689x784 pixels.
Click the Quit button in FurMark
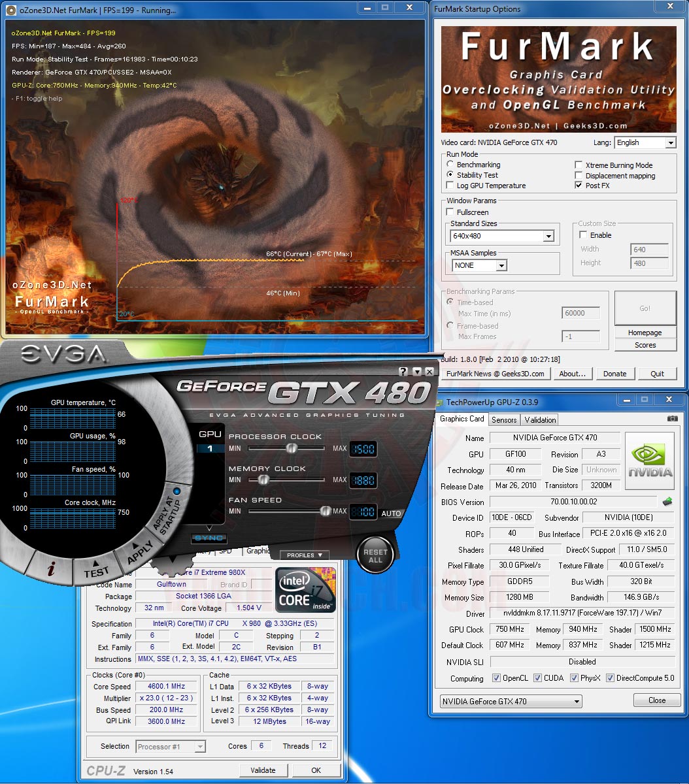point(657,374)
